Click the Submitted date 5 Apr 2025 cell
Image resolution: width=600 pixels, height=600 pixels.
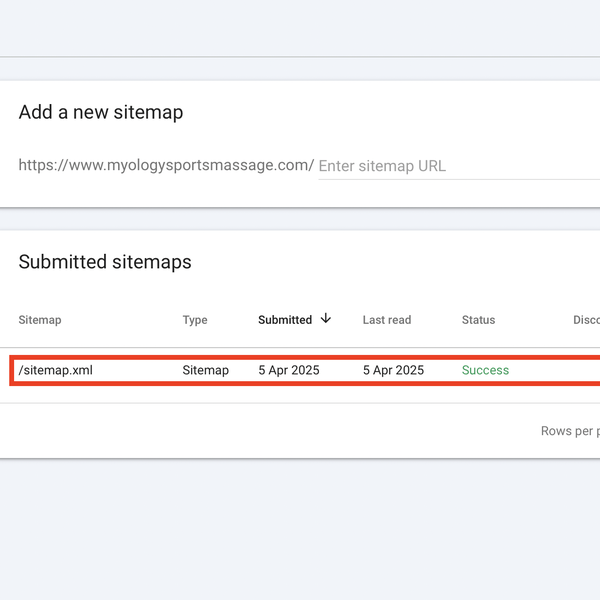[289, 370]
